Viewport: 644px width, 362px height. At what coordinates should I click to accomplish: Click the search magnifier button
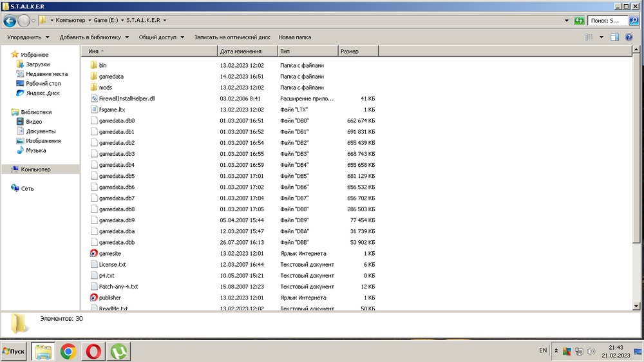click(x=634, y=21)
